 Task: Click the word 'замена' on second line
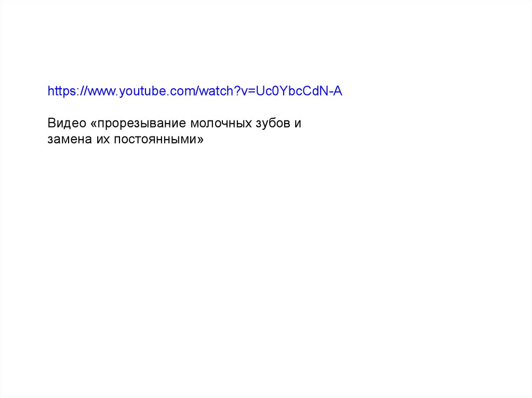point(70,140)
